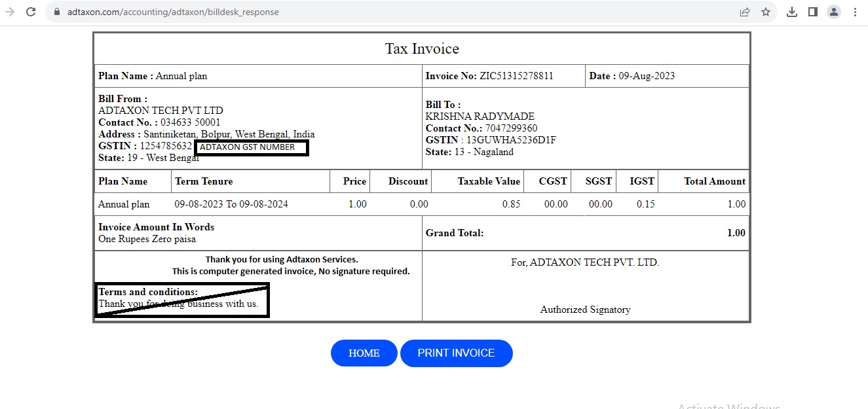Click the Authorized Signatory text
The image size is (868, 409).
coord(585,310)
